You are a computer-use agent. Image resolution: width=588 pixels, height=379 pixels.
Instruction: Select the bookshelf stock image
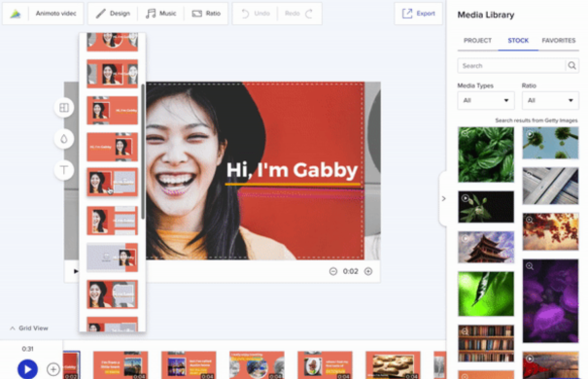pyautogui.click(x=486, y=343)
